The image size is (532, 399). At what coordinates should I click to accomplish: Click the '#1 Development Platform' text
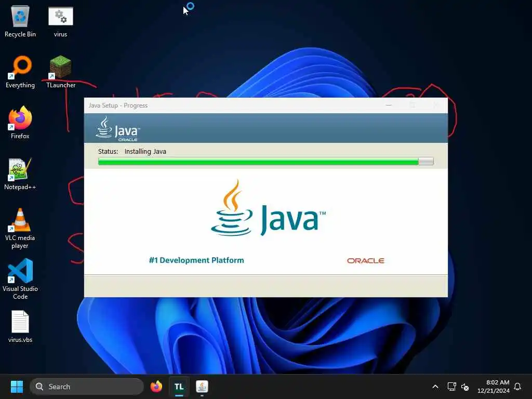click(196, 260)
